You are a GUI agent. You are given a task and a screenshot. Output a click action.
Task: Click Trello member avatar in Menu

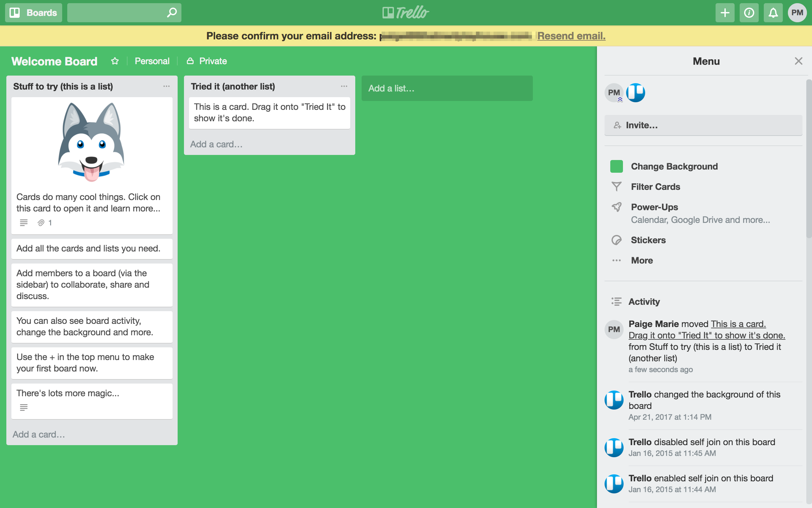tap(636, 93)
